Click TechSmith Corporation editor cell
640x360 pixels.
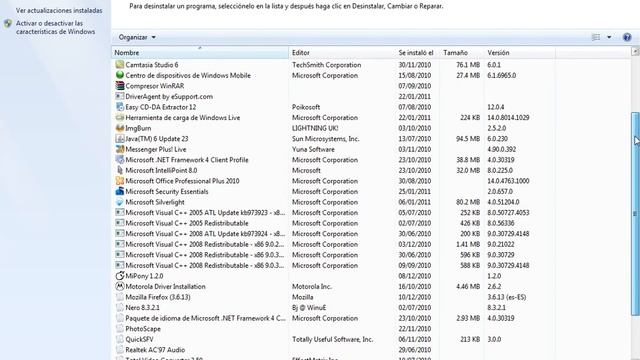327,65
